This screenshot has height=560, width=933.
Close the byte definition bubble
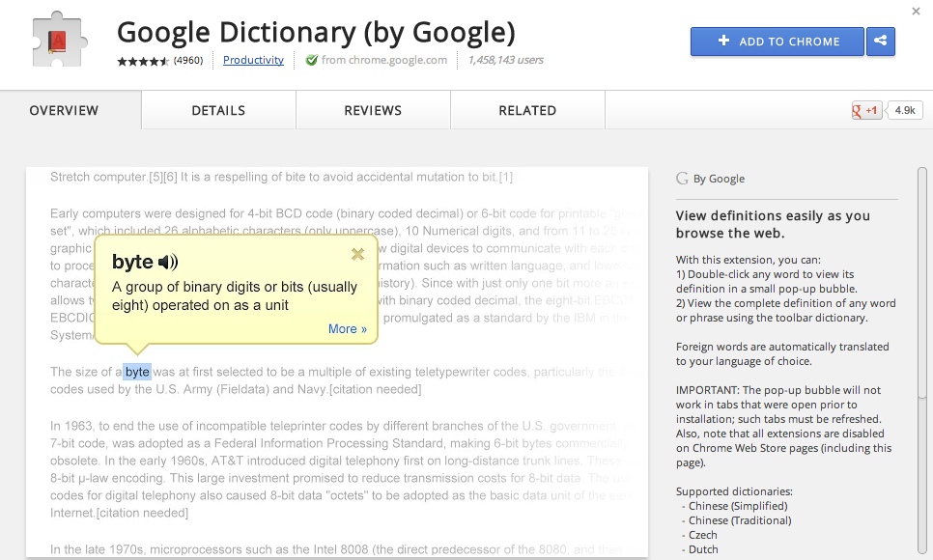[x=357, y=255]
